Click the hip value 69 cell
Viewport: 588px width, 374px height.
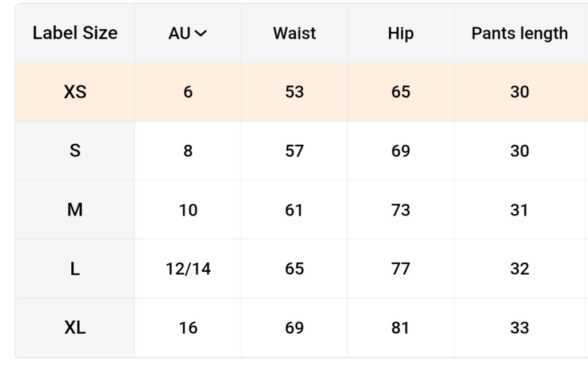point(400,151)
